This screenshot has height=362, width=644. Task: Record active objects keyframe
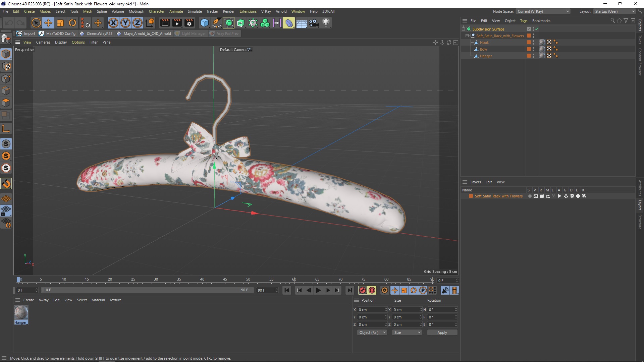(x=362, y=290)
